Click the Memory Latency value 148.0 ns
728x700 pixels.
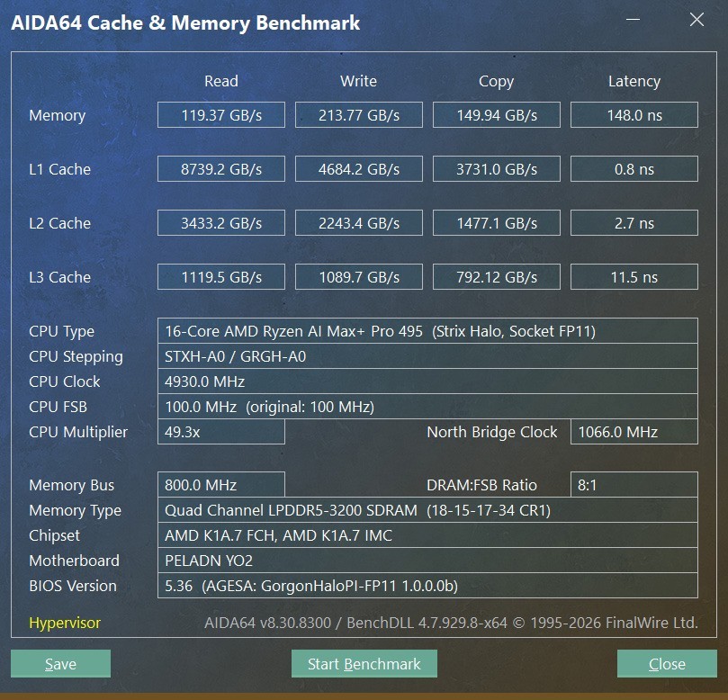point(634,114)
